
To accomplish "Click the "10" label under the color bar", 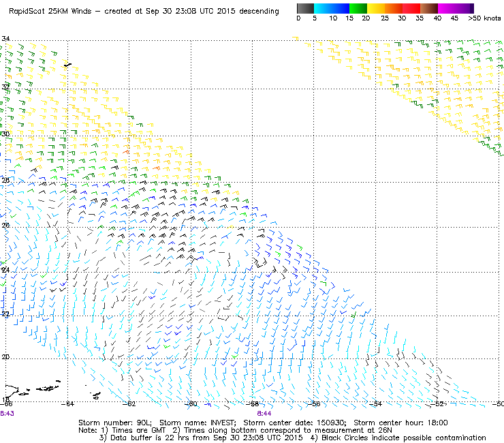I will point(333,18).
